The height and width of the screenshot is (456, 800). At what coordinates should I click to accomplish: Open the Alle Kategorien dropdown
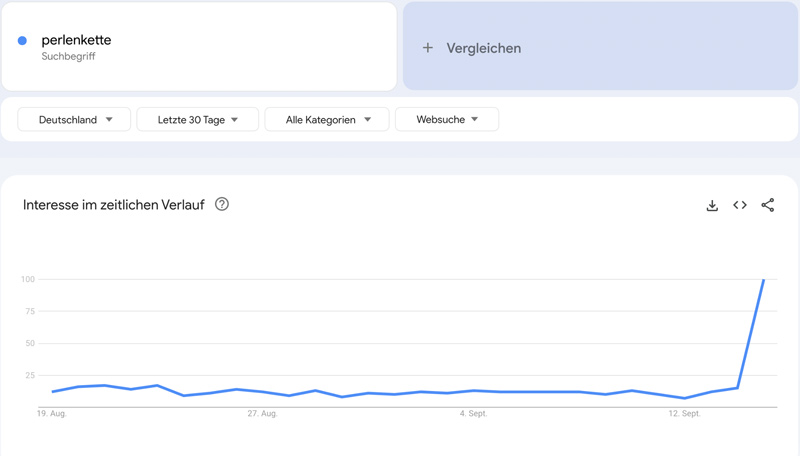point(327,120)
